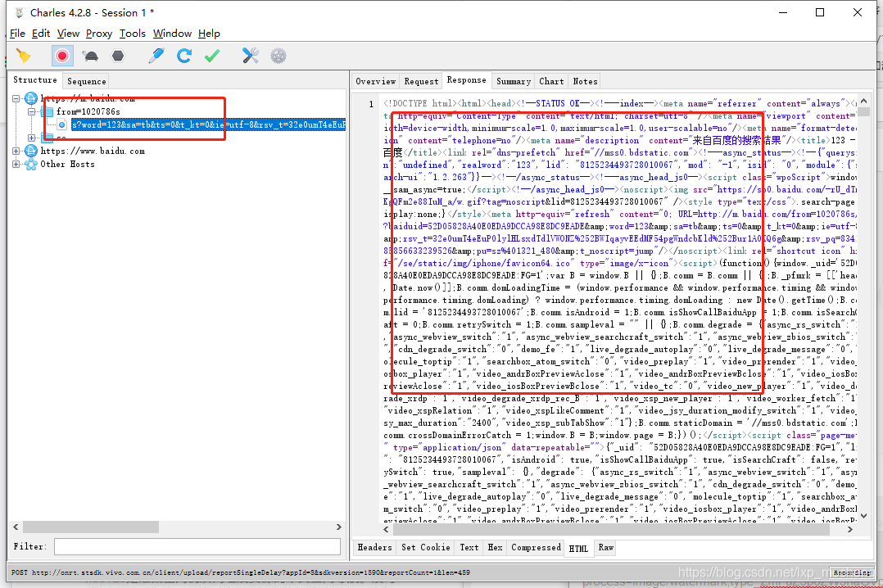
Task: Show the response Headers view
Action: coord(374,547)
